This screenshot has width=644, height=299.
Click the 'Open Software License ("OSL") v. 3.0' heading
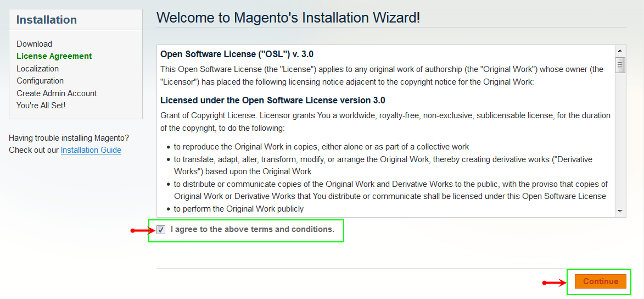[237, 54]
